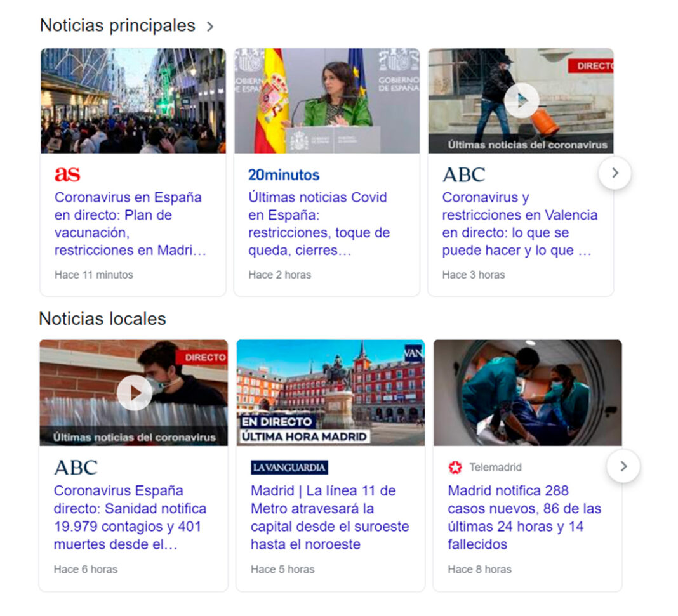
Task: Open more top news with the right carousel arrow
Action: (x=615, y=172)
